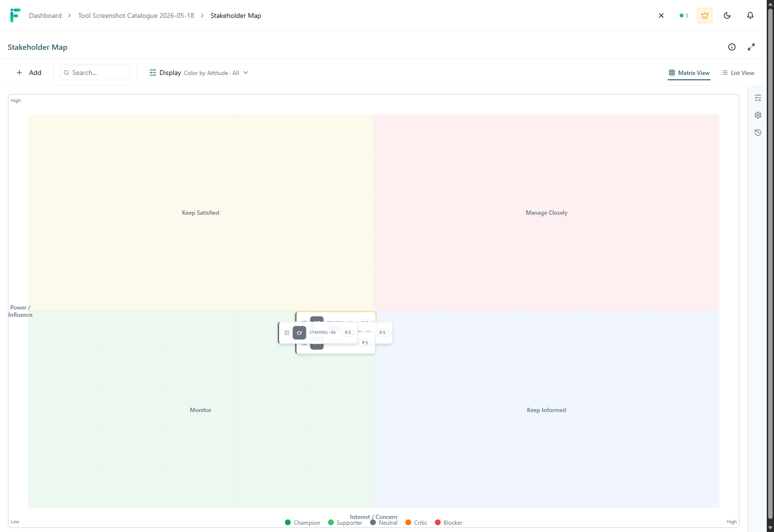Open the filter sliders side panel

(758, 98)
